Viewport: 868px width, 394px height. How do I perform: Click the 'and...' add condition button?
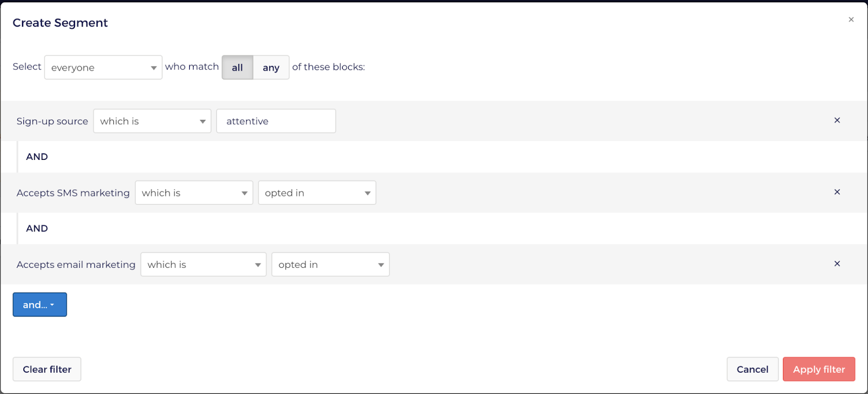coord(40,305)
